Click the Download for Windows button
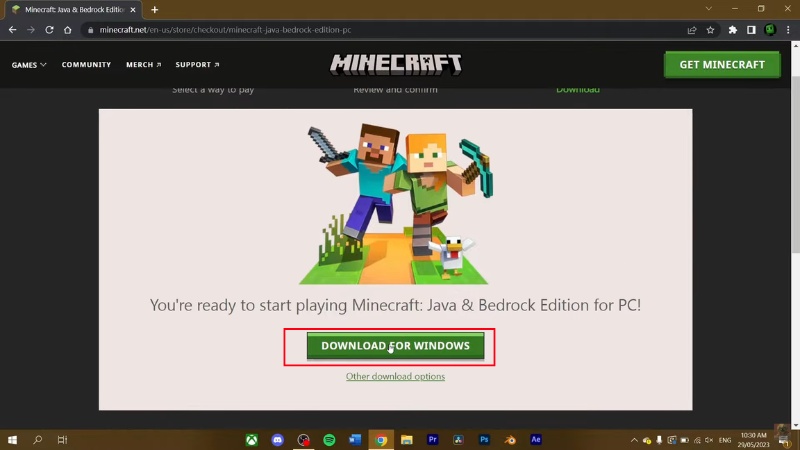 (395, 346)
